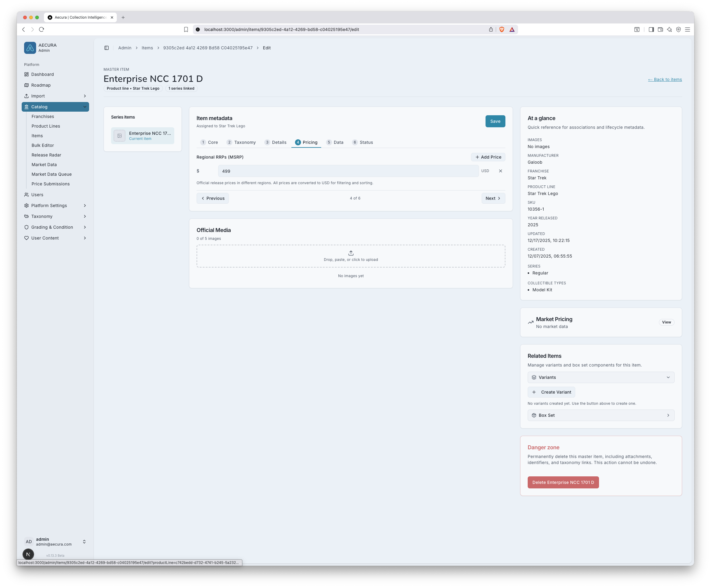
Task: Open Release Radar in sidebar
Action: pos(46,155)
